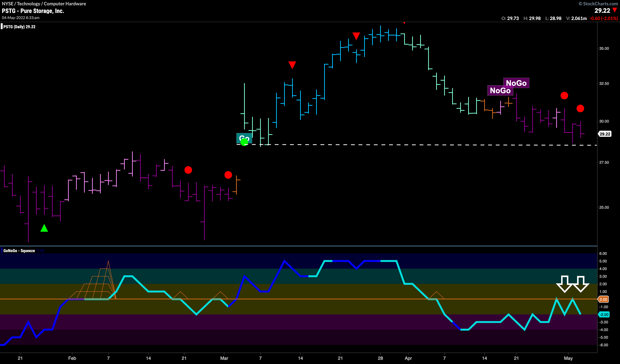
Task: Click the Feb date axis label
Action: tap(72, 358)
